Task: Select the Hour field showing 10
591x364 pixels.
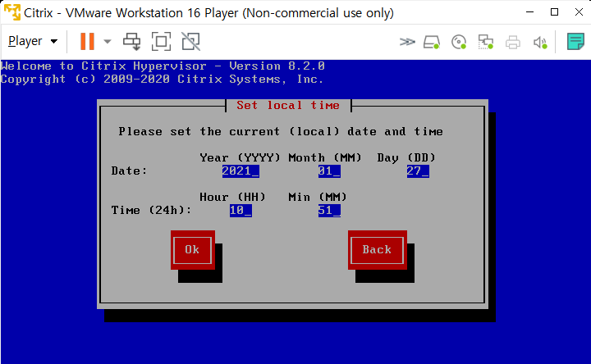Action: (241, 211)
